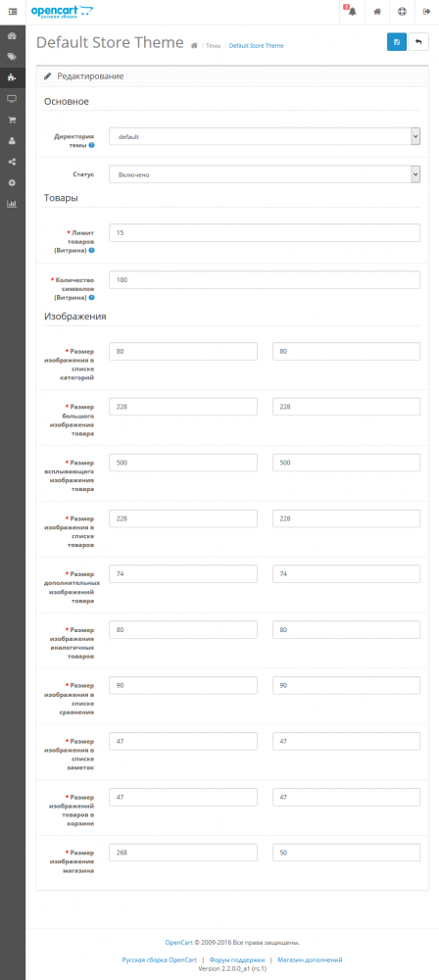The image size is (439, 980).
Task: Go to storefront via house icon
Action: click(x=377, y=11)
